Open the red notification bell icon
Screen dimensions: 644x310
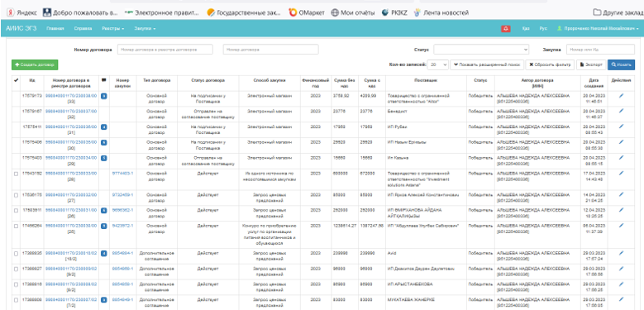(506, 29)
